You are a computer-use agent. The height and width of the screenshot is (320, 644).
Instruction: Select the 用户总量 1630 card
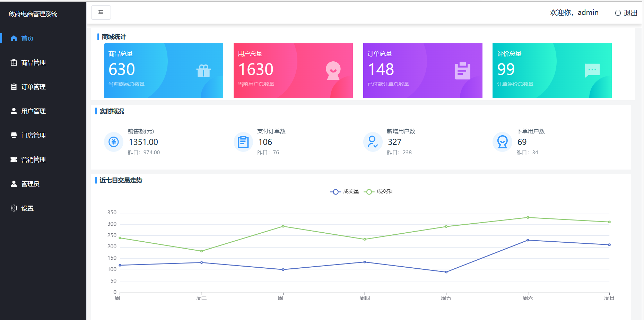[x=293, y=71]
